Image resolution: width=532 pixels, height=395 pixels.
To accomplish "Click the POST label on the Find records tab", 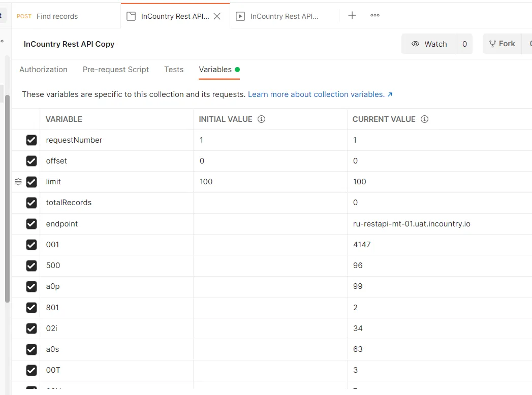I will coord(23,16).
